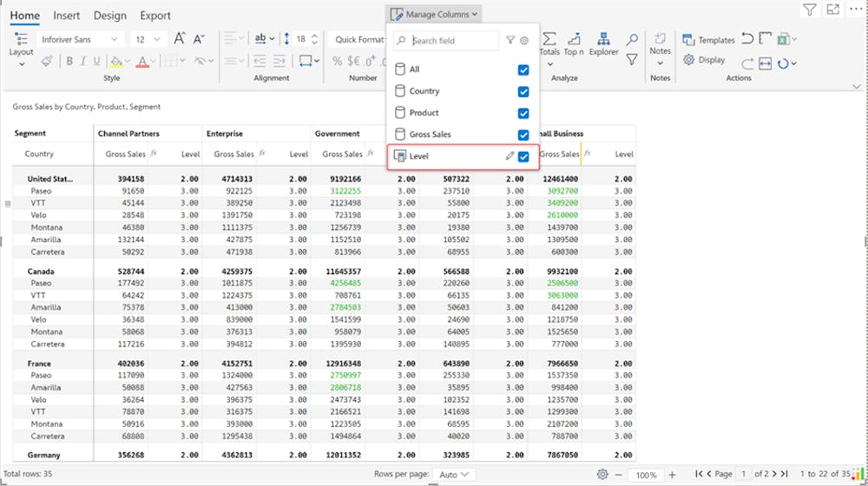
Task: Click the pencil edit icon beside Level
Action: coord(510,156)
